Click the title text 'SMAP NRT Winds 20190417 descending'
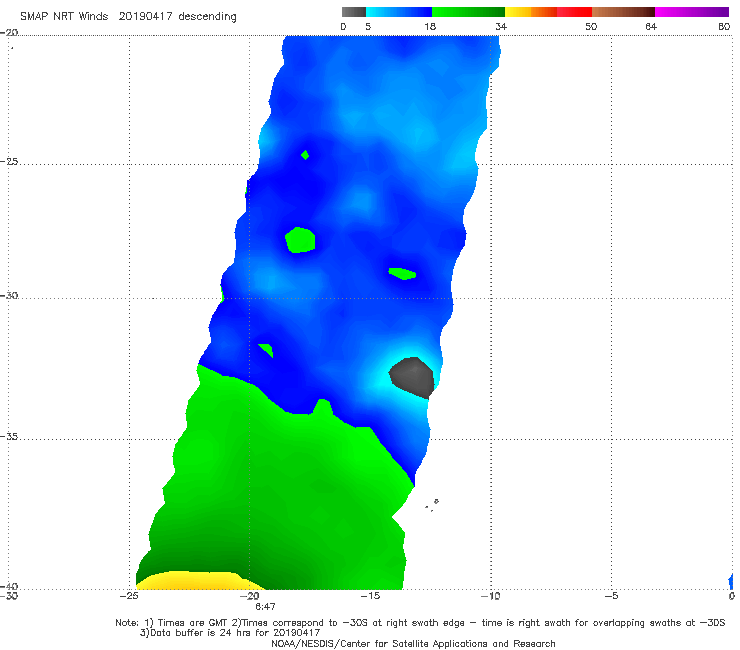Viewport: 740px width, 650px height. coord(128,16)
